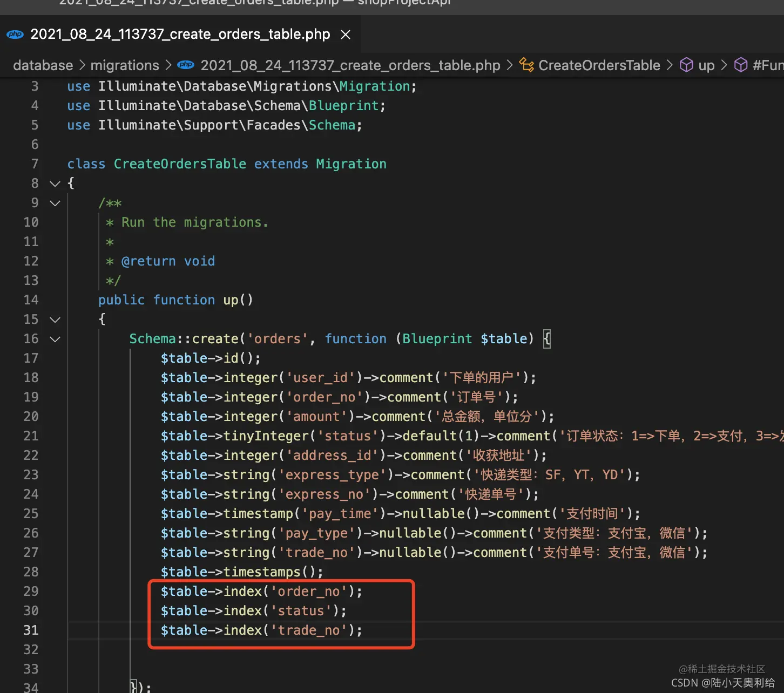Click 'order_no' inside the index call
This screenshot has width=784, height=693.
point(308,592)
